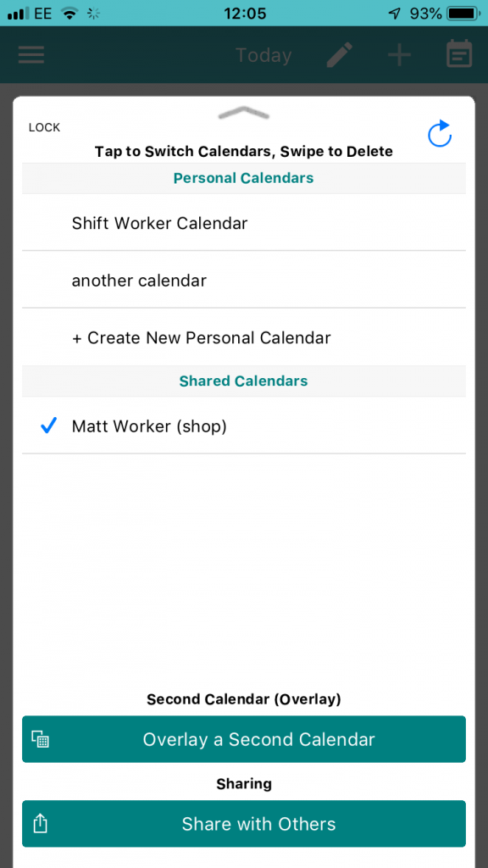Screen dimensions: 488x868
Task: Tap the overlay calendars icon on teal button
Action: point(40,739)
